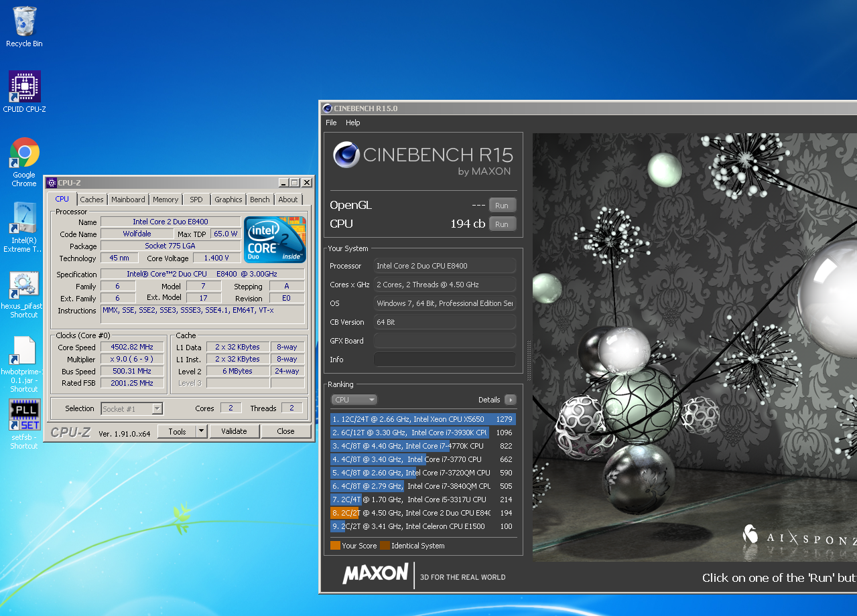Click the Validate button in CPU-Z

pos(234,431)
